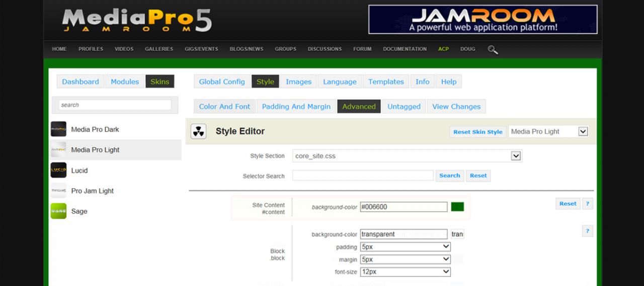Select the Media Pro Dark skin icon
Screen dimensions: 644x286
(x=58, y=129)
